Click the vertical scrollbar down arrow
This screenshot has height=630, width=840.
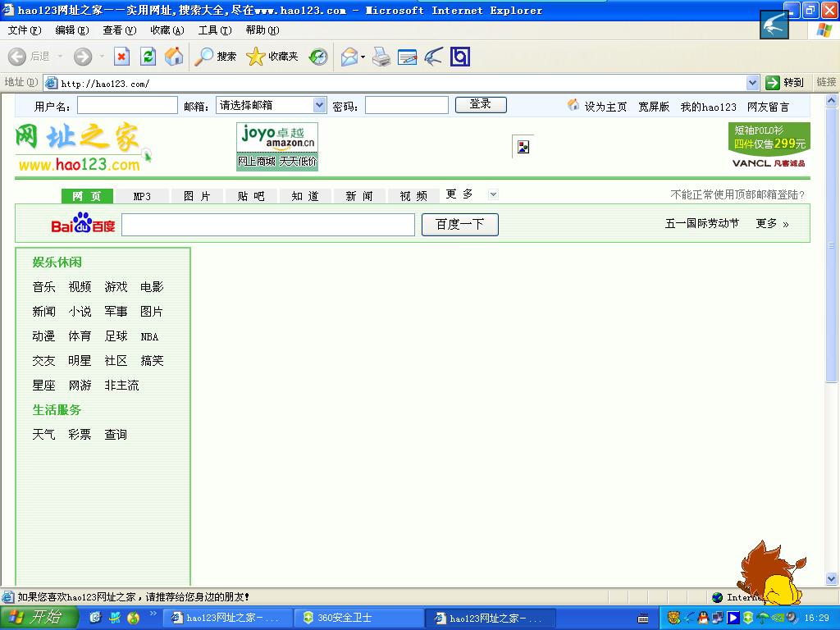pyautogui.click(x=832, y=578)
